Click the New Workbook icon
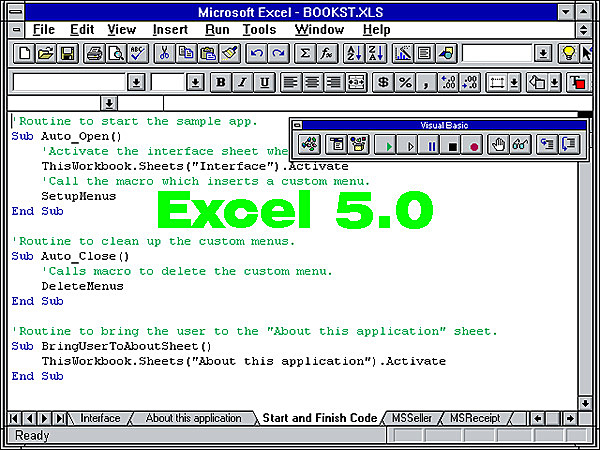 click(24, 54)
